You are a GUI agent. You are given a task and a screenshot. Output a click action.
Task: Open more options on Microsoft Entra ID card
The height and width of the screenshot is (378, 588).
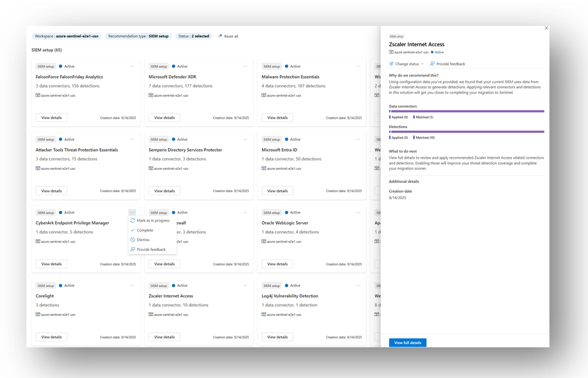click(x=358, y=139)
